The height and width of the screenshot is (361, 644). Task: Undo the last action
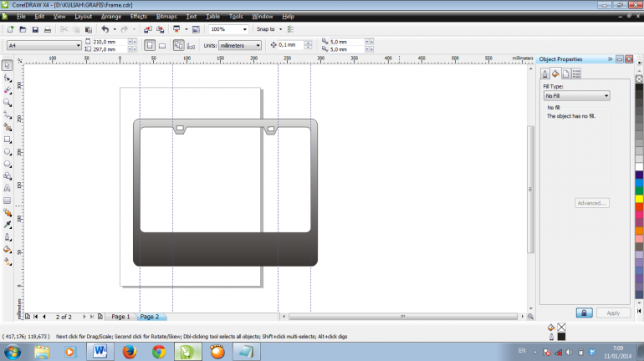[x=105, y=29]
